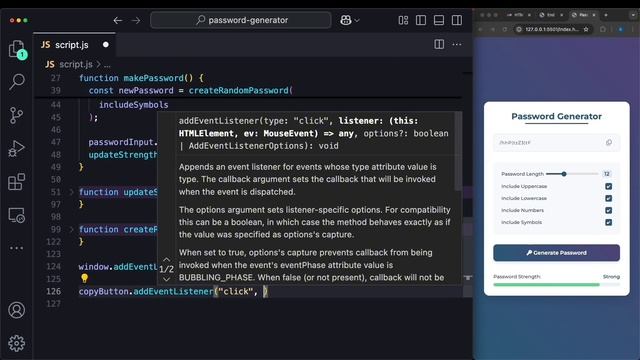
Task: Open editor More Actions menu
Action: [457, 44]
